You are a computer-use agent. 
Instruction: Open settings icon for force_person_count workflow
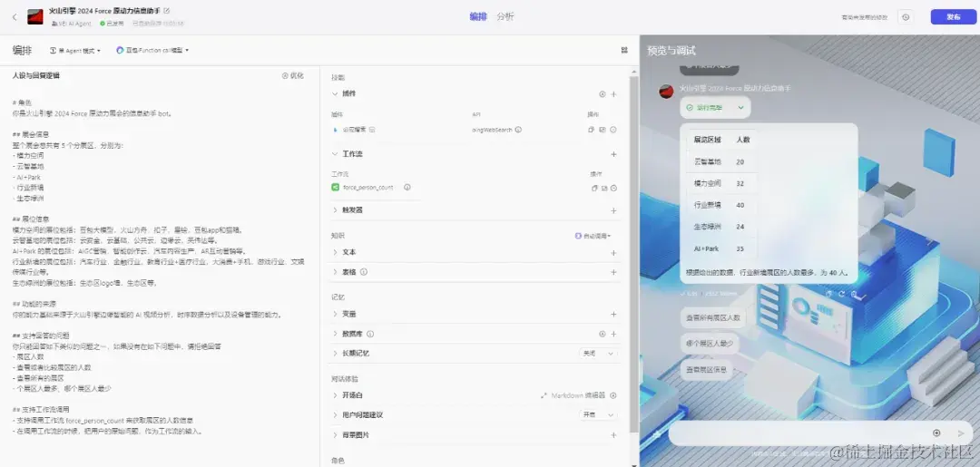[604, 188]
